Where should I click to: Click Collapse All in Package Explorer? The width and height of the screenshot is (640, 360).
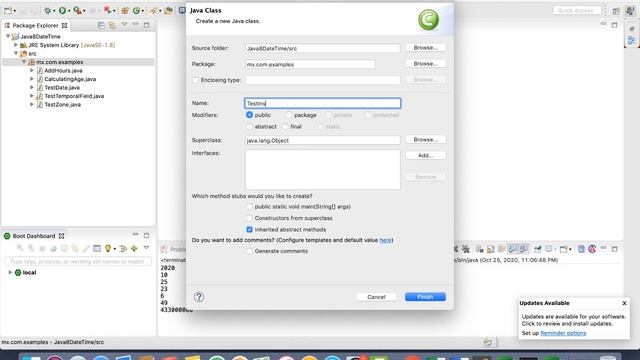101,25
